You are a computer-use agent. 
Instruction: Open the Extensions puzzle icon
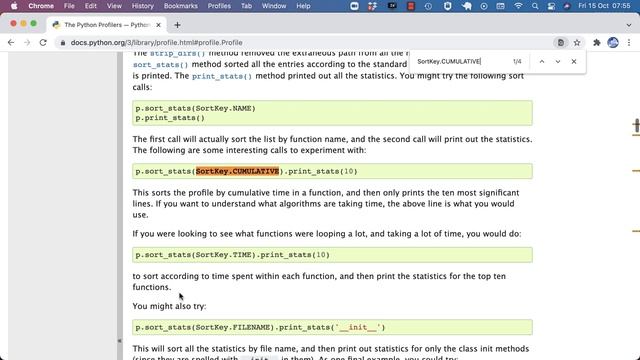pos(597,42)
